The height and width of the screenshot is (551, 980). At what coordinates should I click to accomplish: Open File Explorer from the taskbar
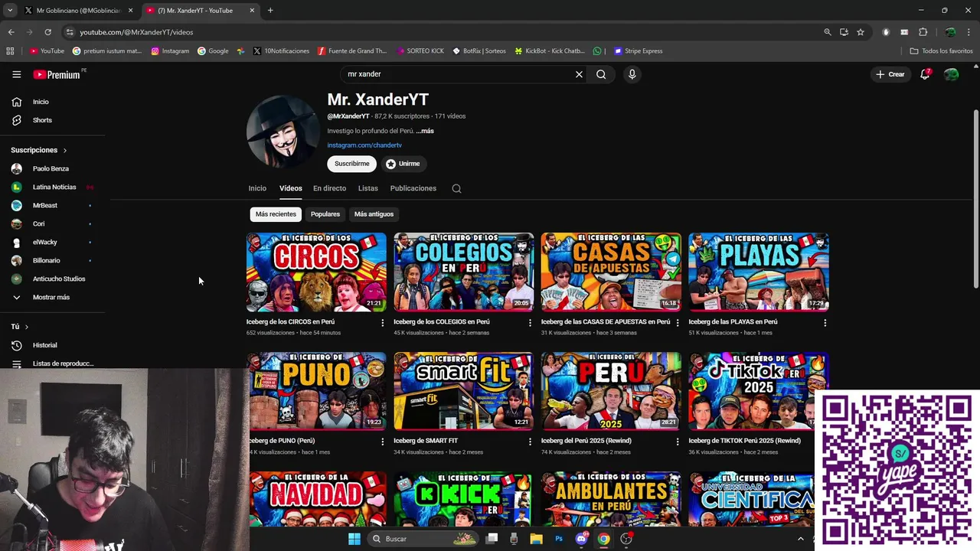point(537,539)
